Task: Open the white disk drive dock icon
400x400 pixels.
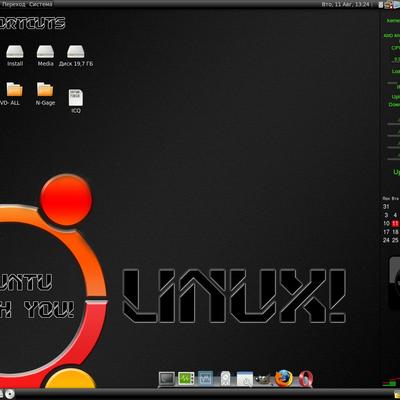Action: (225, 379)
